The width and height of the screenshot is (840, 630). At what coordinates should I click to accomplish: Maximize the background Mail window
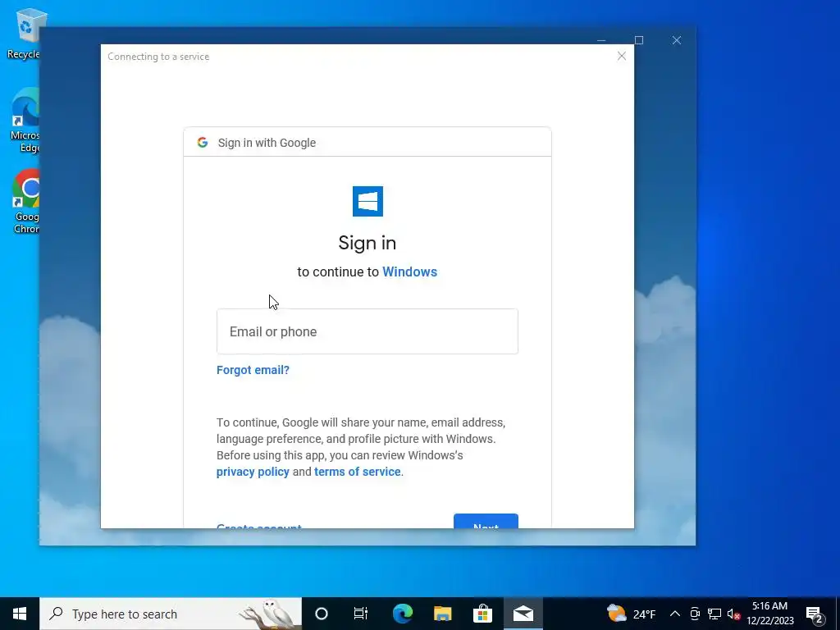638,40
